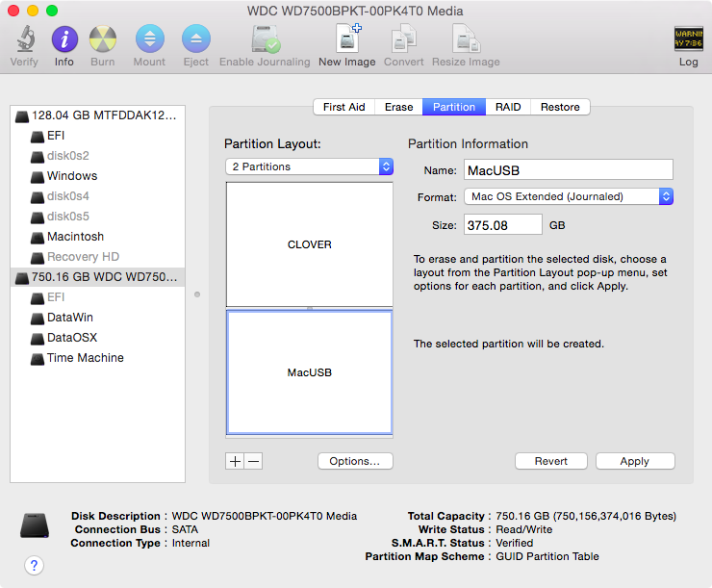This screenshot has height=588, width=712.
Task: Click the Burn disc icon
Action: [103, 39]
